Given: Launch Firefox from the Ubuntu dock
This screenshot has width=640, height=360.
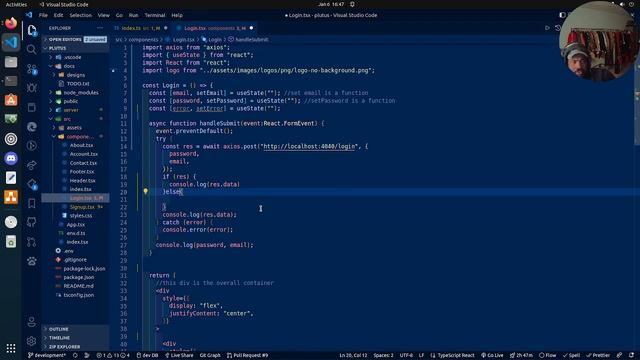Looking at the screenshot, I should click(11, 23).
